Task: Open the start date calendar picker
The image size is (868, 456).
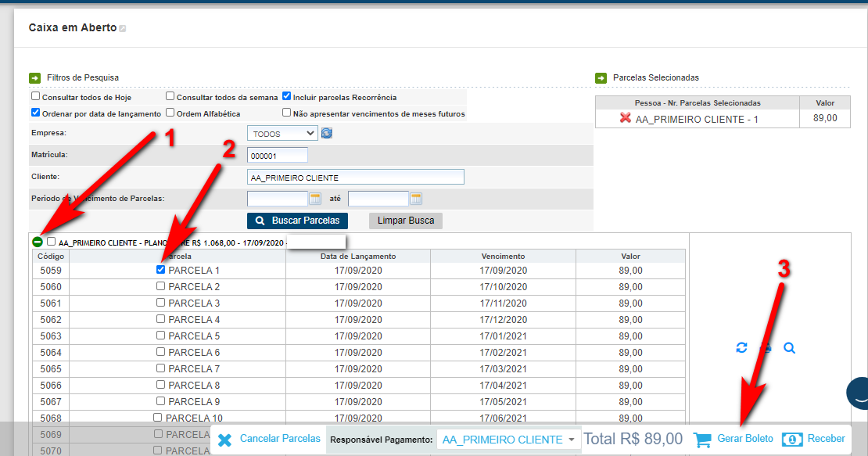Action: tap(316, 199)
